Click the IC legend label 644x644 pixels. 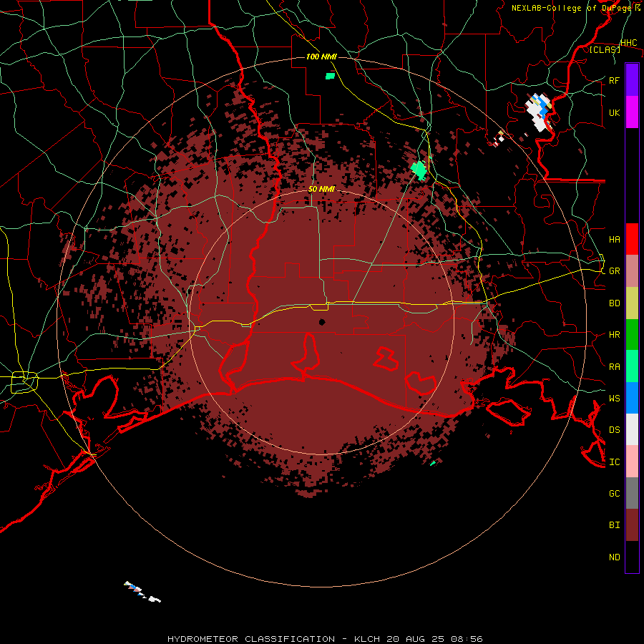614,462
